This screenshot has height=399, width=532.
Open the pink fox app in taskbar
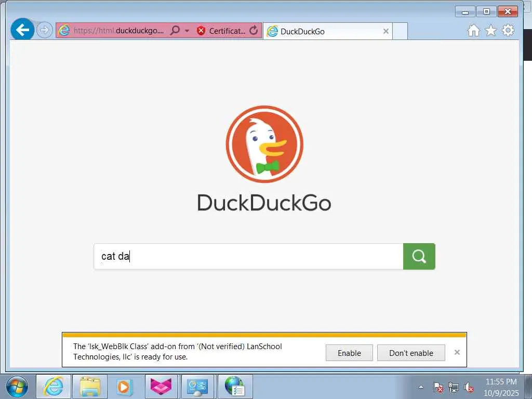point(161,387)
